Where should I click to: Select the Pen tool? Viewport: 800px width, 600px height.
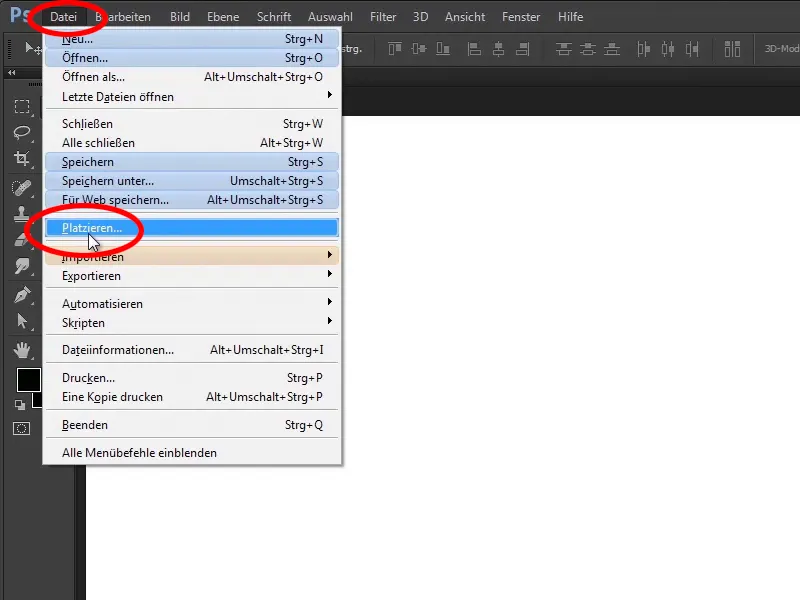21,295
